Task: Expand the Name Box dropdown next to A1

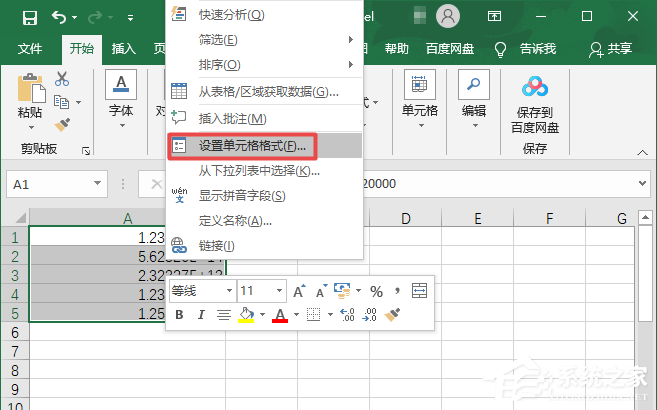Action: click(x=97, y=184)
